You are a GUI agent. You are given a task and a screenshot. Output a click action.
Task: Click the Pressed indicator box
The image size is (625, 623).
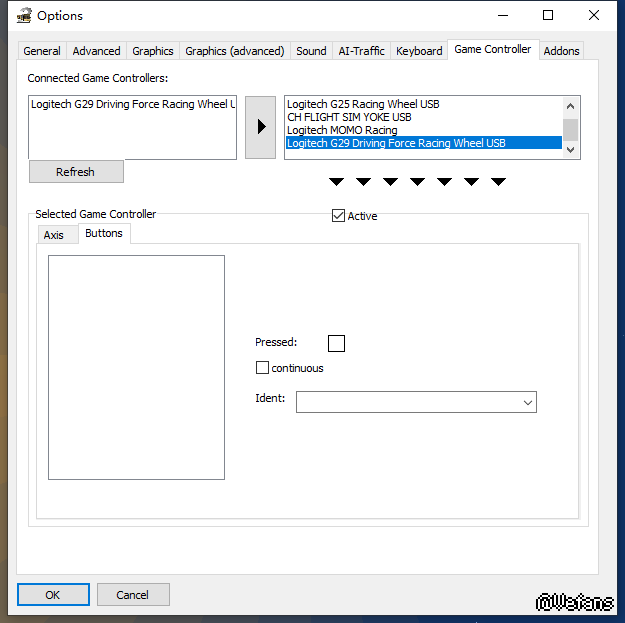click(336, 343)
